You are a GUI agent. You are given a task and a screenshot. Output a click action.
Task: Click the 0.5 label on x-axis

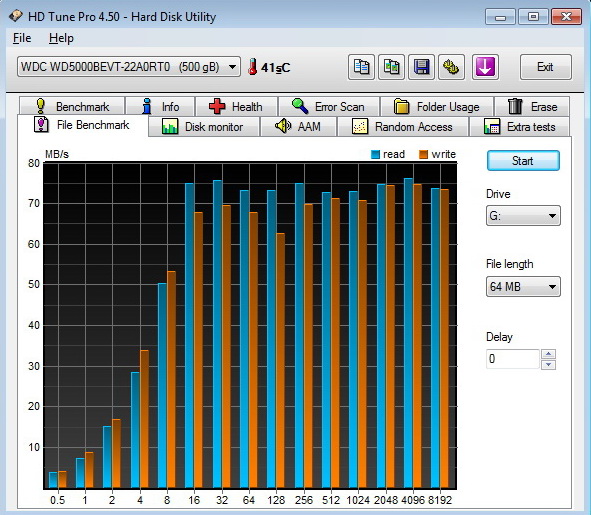click(57, 500)
